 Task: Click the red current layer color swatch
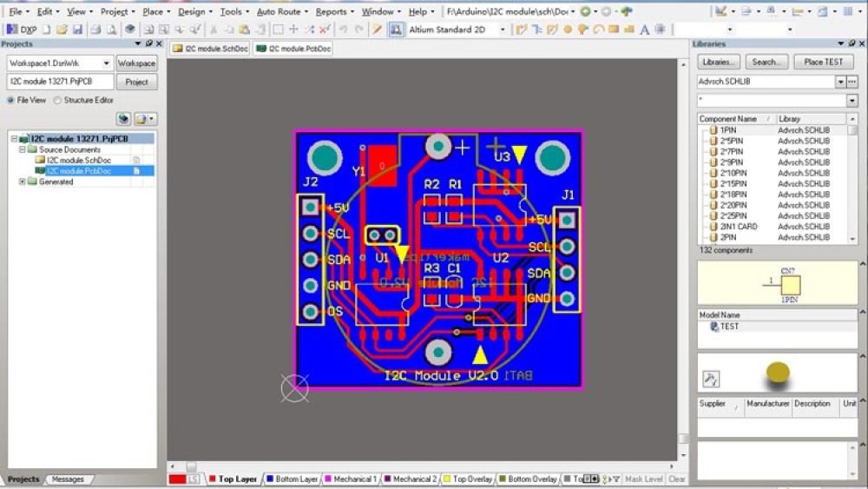pyautogui.click(x=177, y=479)
